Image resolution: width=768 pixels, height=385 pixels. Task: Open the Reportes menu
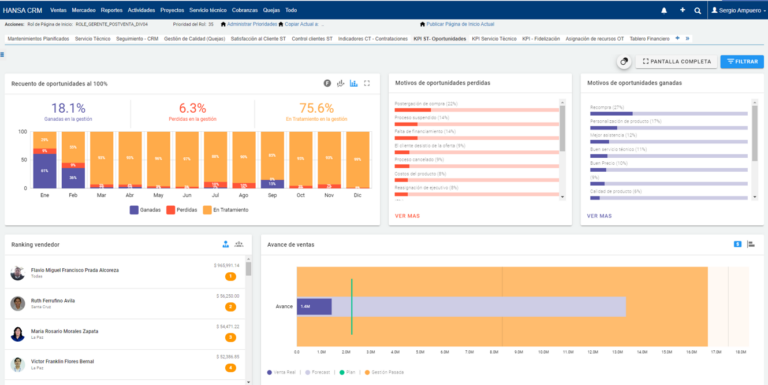click(x=112, y=10)
